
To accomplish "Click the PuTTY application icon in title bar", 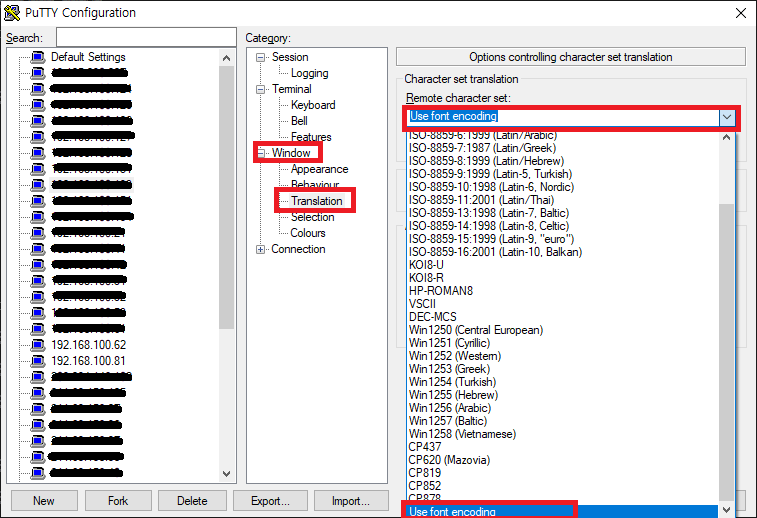I will 12,13.
